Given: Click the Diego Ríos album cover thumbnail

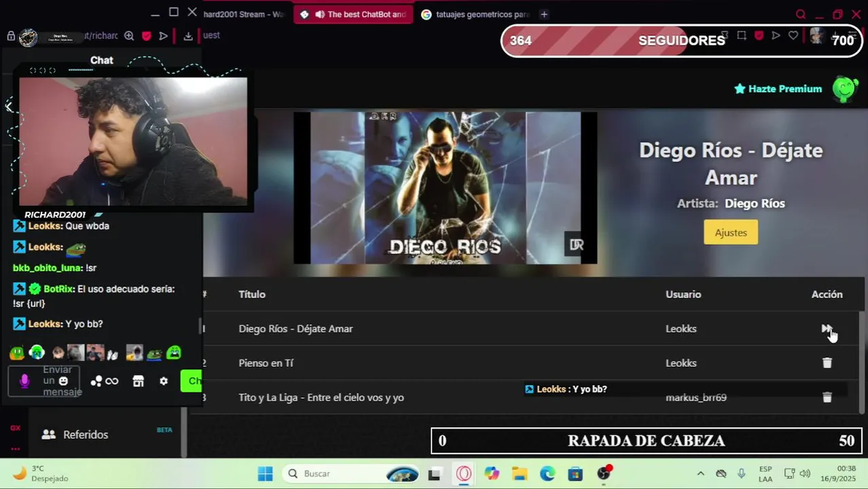Looking at the screenshot, I should click(x=445, y=187).
